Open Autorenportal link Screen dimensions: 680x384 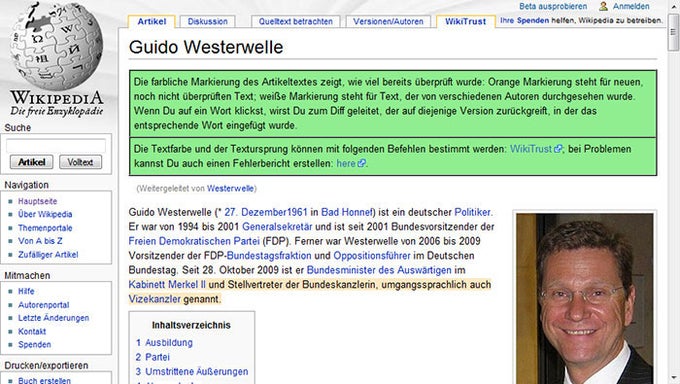44,305
